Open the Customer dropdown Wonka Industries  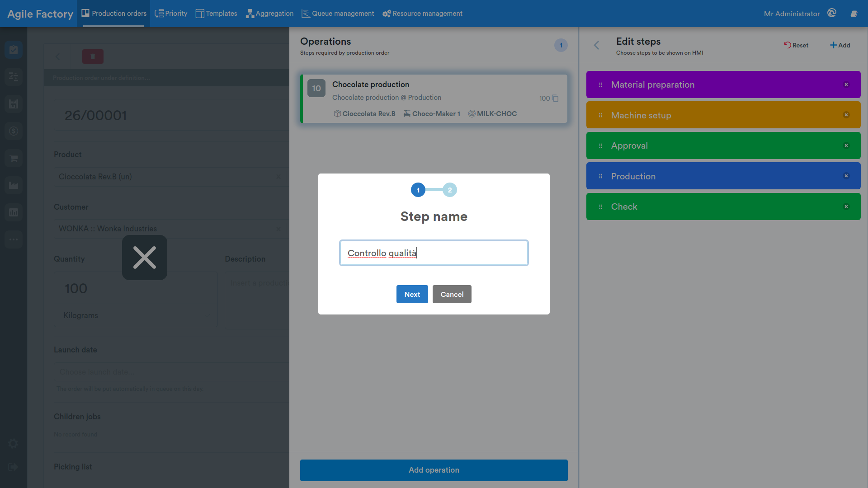tap(171, 229)
